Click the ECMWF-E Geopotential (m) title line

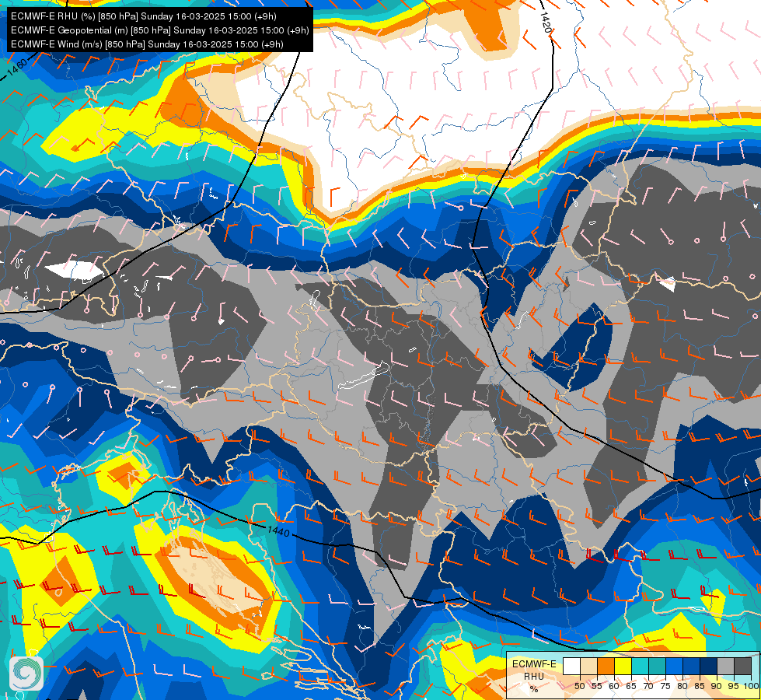(x=159, y=30)
